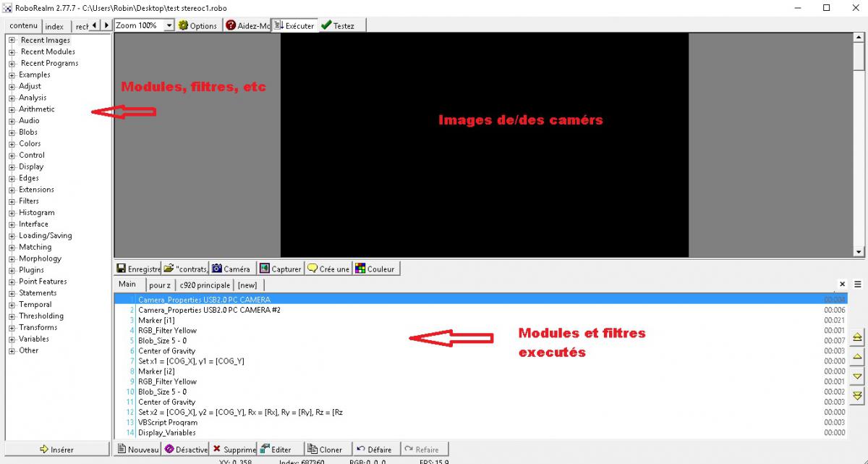Disable module with Désactive button
The width and height of the screenshot is (868, 464).
tap(186, 449)
